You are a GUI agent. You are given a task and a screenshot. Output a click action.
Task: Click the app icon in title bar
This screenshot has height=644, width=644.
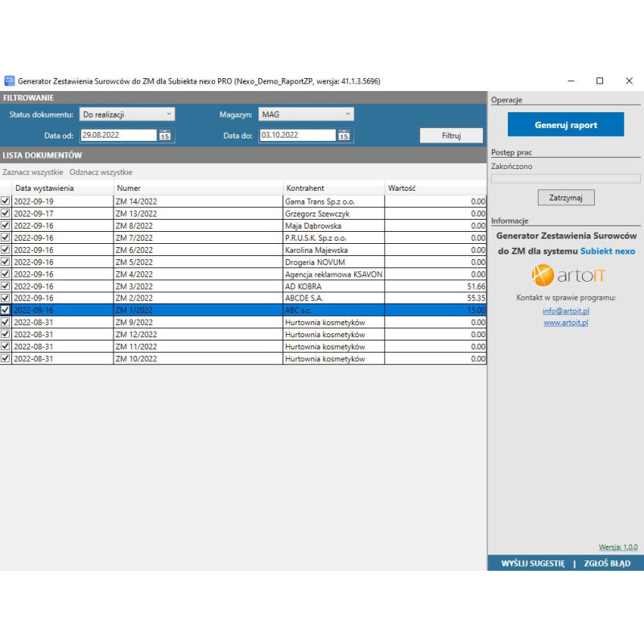pyautogui.click(x=10, y=81)
